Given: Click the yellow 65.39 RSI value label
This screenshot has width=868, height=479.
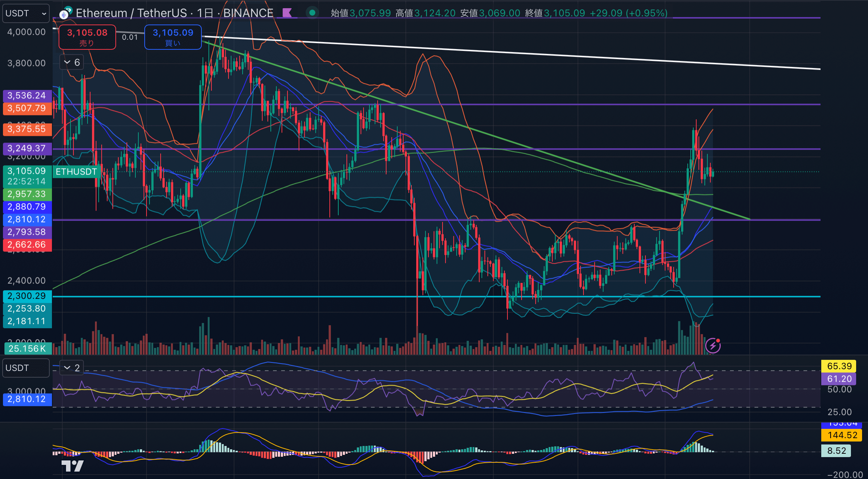Looking at the screenshot, I should coord(839,366).
